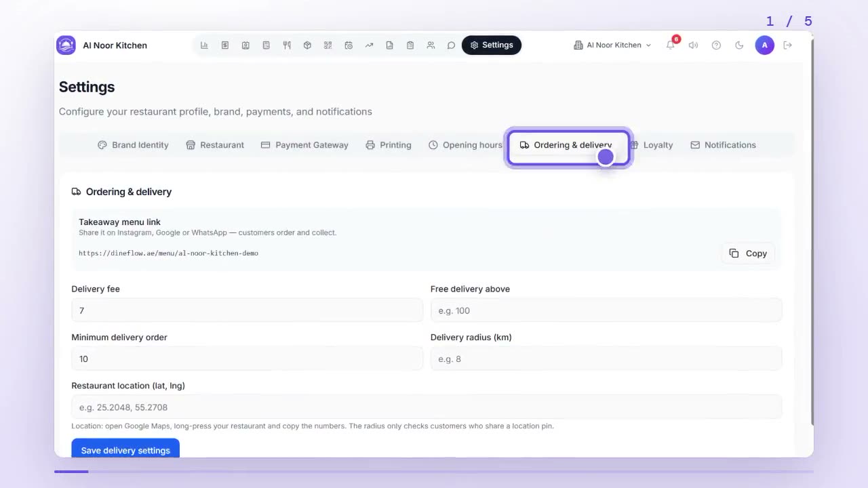Open the bar chart dashboard icon
Screen dimensions: 868x488
click(x=204, y=45)
